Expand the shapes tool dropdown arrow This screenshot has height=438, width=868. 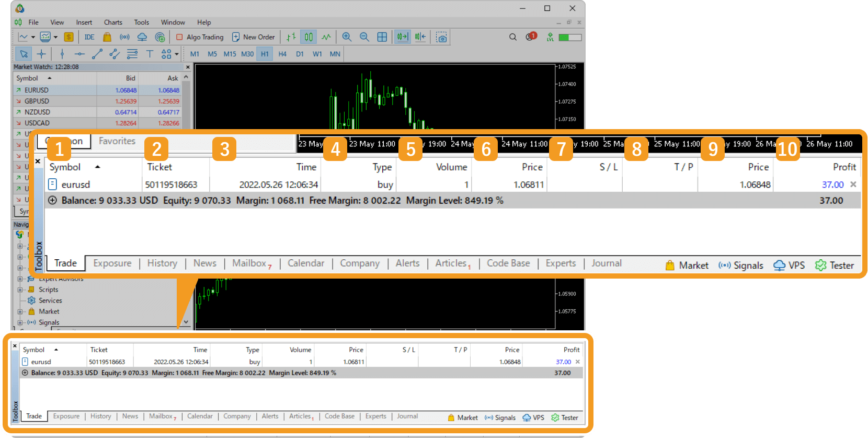(x=177, y=54)
